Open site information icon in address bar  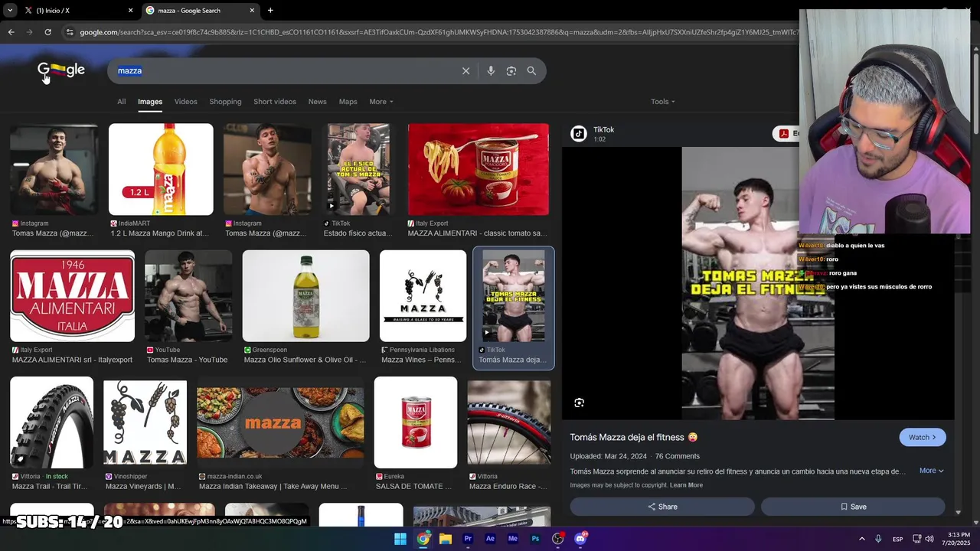click(x=70, y=32)
